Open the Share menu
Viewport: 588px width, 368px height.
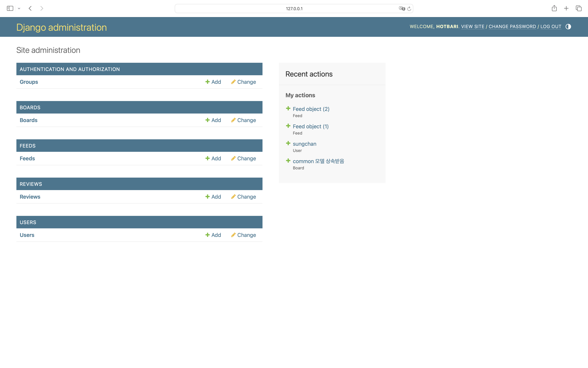click(x=554, y=8)
